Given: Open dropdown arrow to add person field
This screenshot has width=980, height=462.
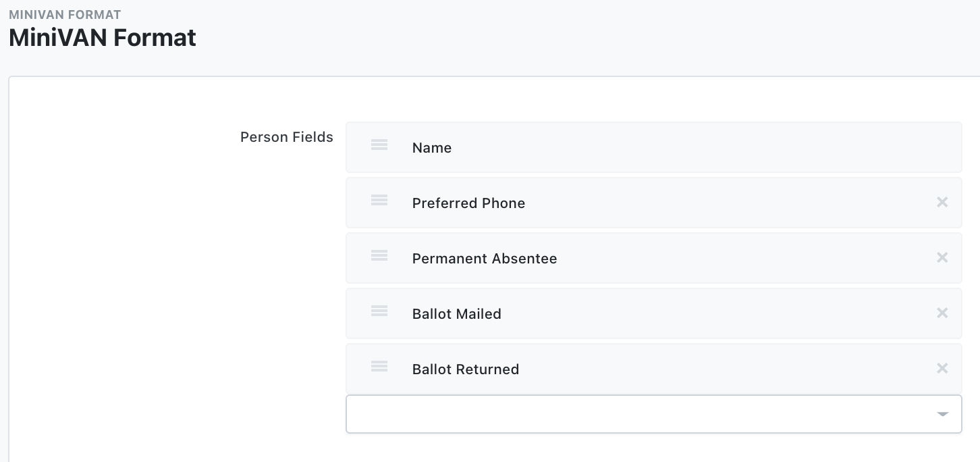Looking at the screenshot, I should coord(943,414).
